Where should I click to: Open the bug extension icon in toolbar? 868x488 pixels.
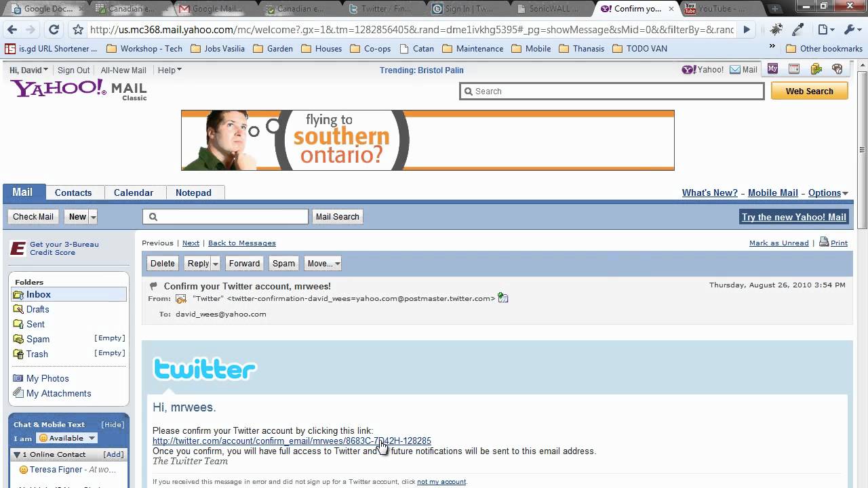pyautogui.click(x=776, y=30)
